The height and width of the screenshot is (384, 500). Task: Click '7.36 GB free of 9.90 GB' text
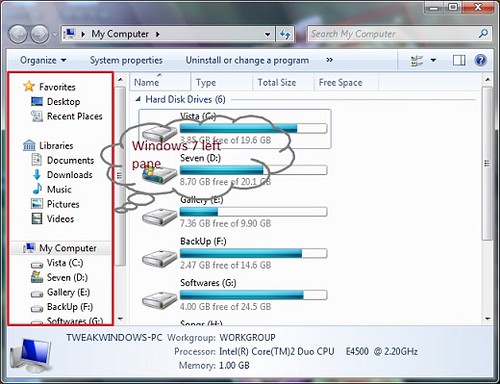click(x=226, y=223)
